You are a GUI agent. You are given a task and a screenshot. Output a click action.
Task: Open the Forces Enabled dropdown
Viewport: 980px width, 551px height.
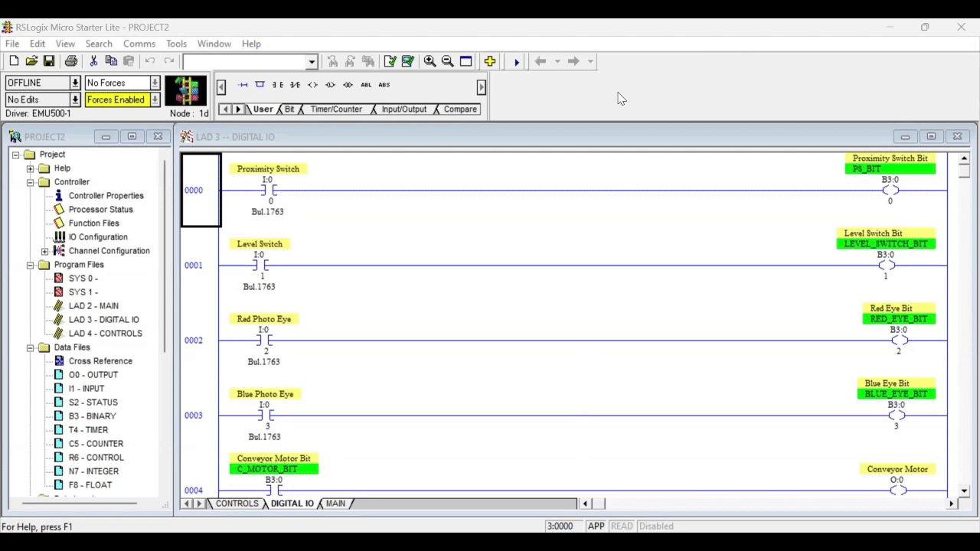pos(155,99)
